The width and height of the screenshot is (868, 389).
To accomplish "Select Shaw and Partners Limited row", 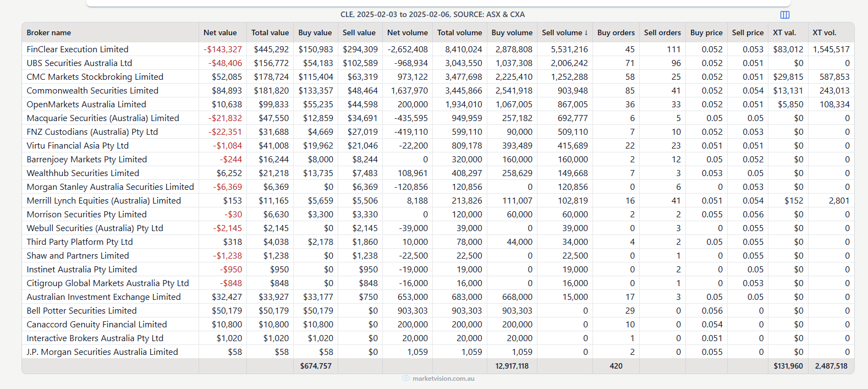I will pos(438,255).
